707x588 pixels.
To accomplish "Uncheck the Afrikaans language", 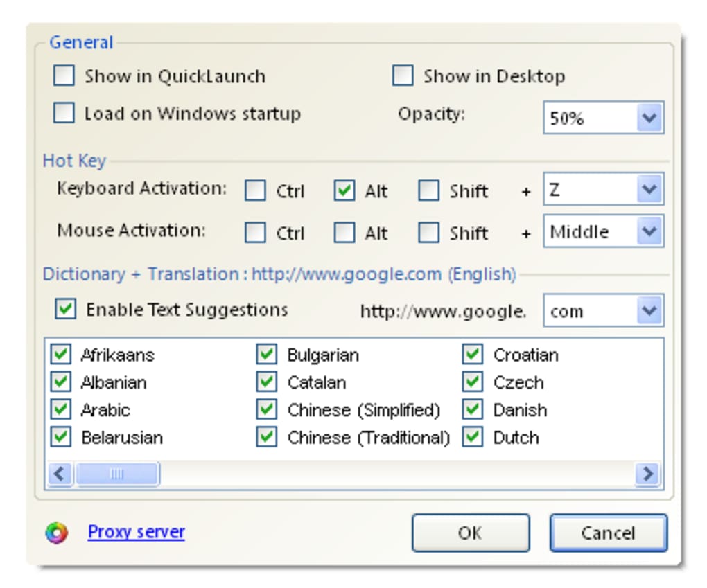I will (61, 355).
